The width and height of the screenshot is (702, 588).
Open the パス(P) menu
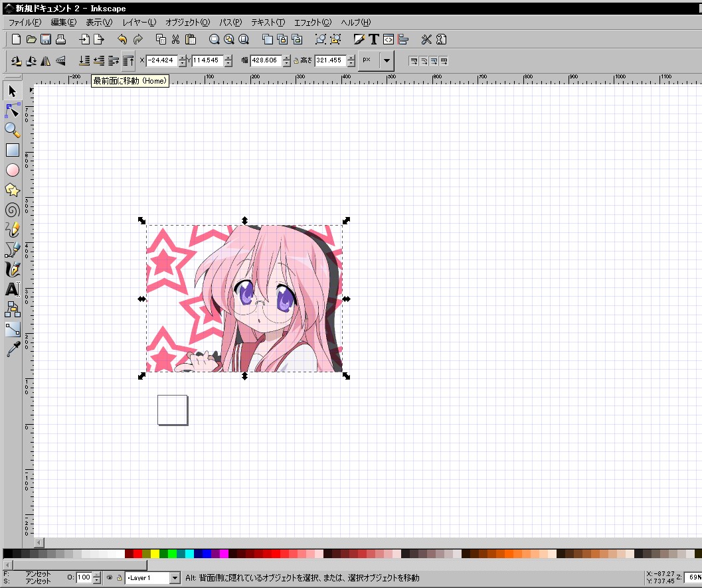pos(230,23)
